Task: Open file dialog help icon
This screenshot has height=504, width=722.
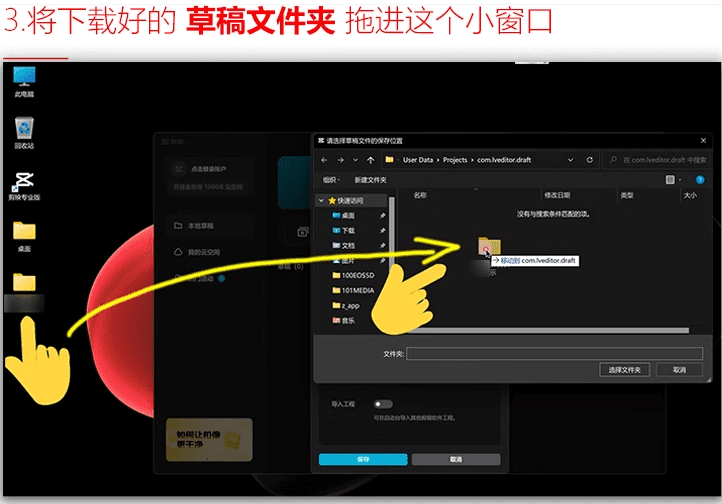Action: pyautogui.click(x=700, y=179)
